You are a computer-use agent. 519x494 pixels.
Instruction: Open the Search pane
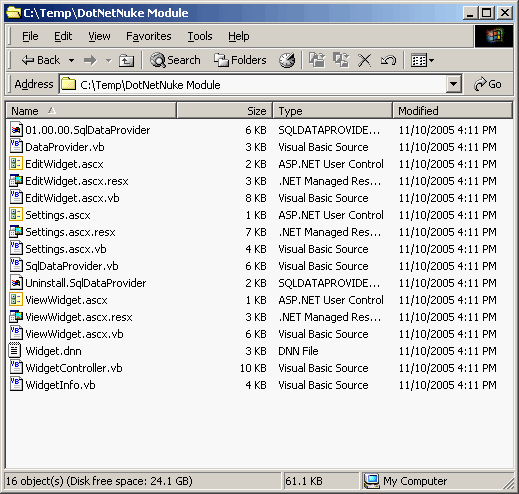[x=175, y=60]
